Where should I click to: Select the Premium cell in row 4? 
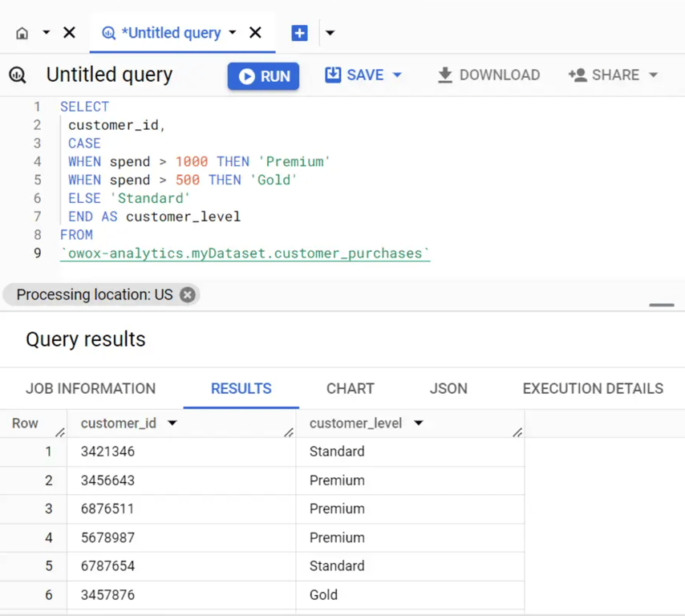(410, 537)
